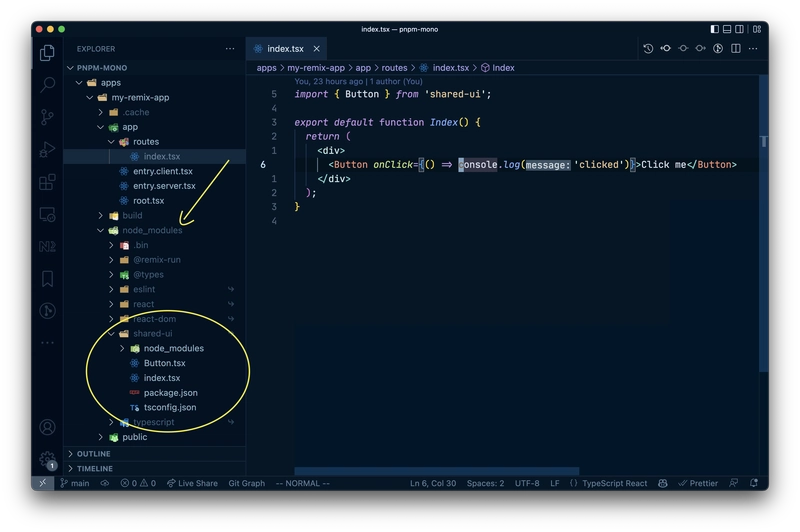Open the Manage gear icon
This screenshot has height=532, width=800.
47,460
